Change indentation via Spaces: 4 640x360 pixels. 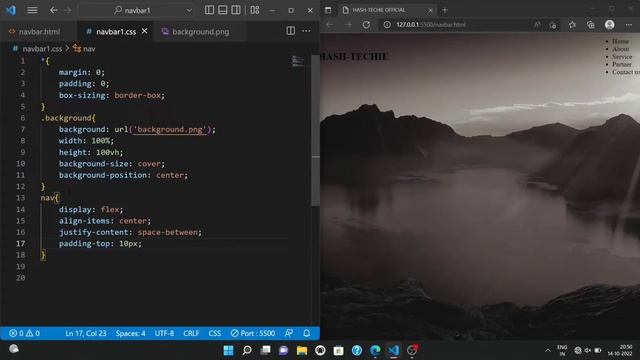pyautogui.click(x=130, y=333)
